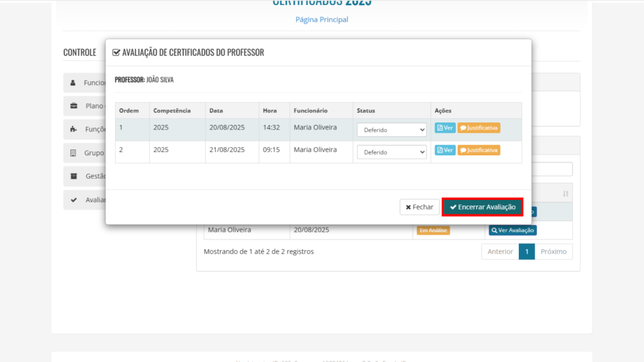This screenshot has width=644, height=362.
Task: Open Justificativa for the 14:32 row
Action: 479,128
